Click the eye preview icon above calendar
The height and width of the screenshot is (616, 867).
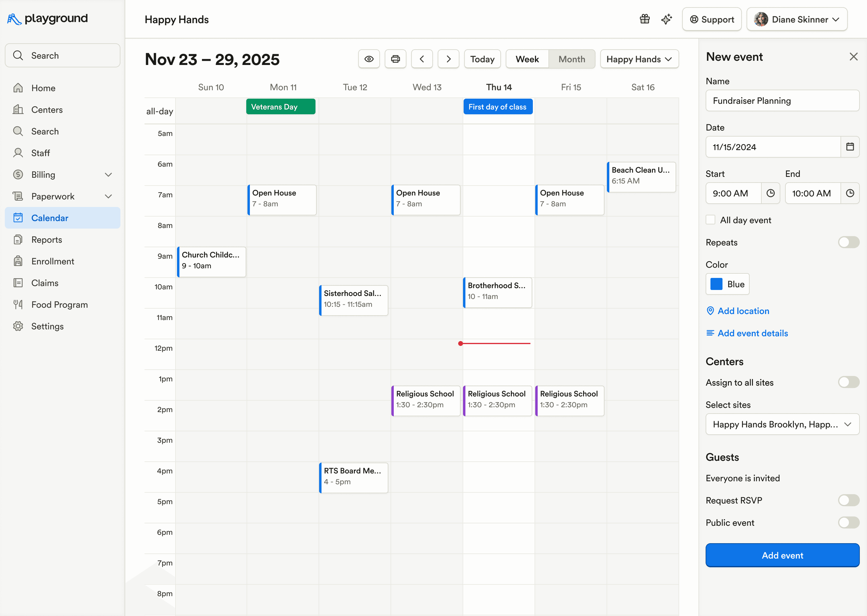click(x=368, y=59)
